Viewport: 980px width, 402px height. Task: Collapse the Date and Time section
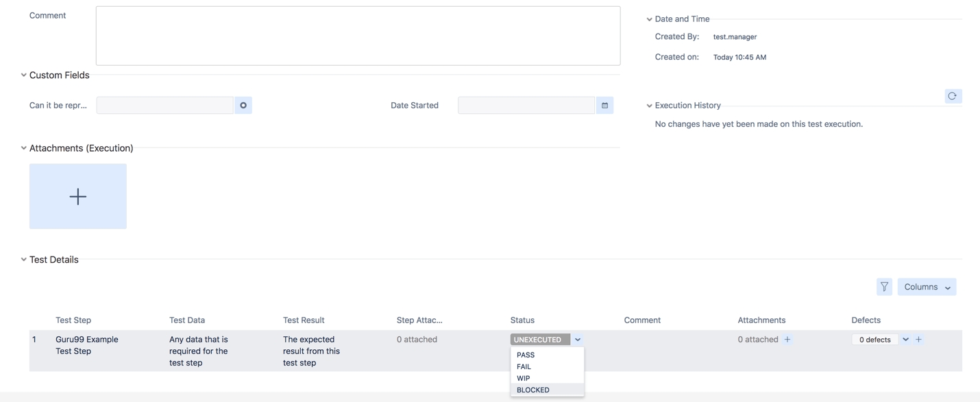(649, 19)
